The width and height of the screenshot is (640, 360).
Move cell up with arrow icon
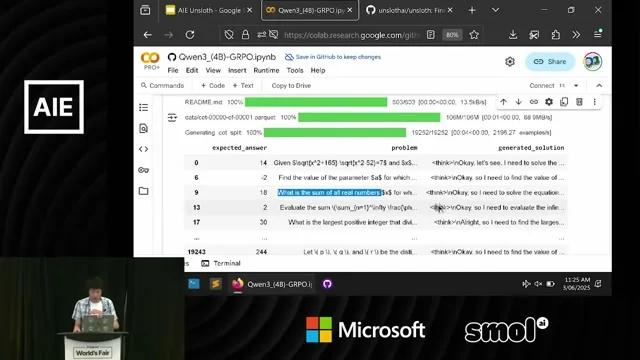(x=503, y=102)
